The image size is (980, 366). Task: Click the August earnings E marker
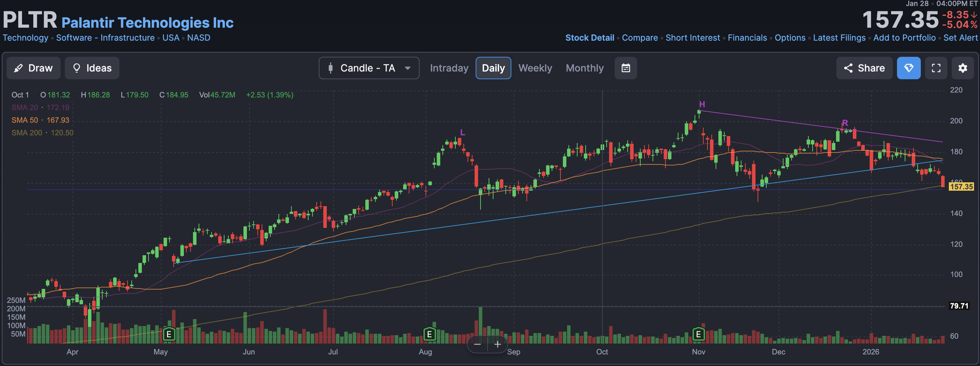point(429,334)
